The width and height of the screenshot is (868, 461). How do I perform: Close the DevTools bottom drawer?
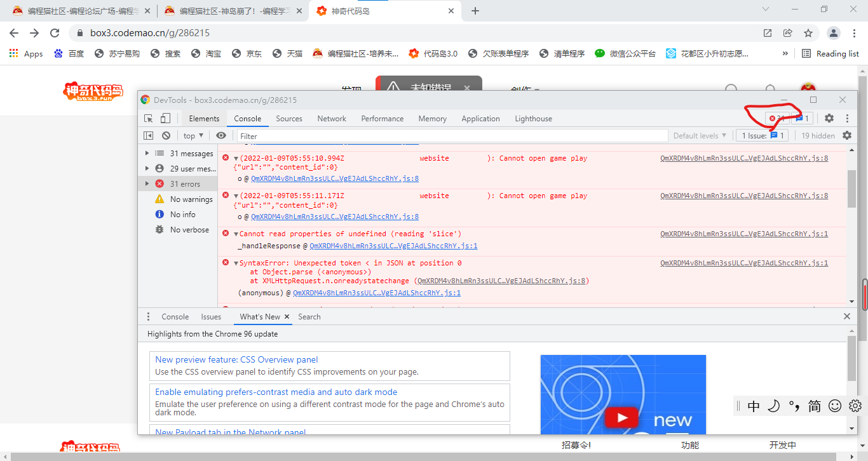(847, 316)
